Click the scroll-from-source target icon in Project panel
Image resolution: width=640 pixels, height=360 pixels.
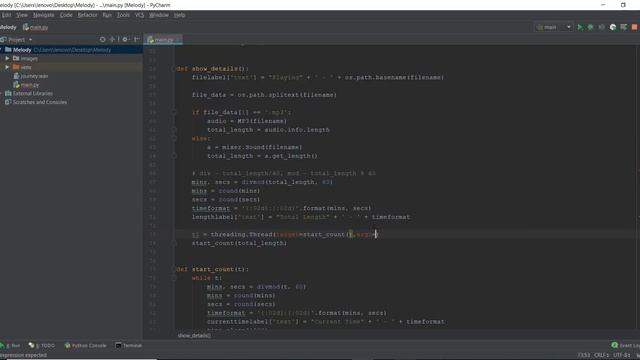coord(102,40)
